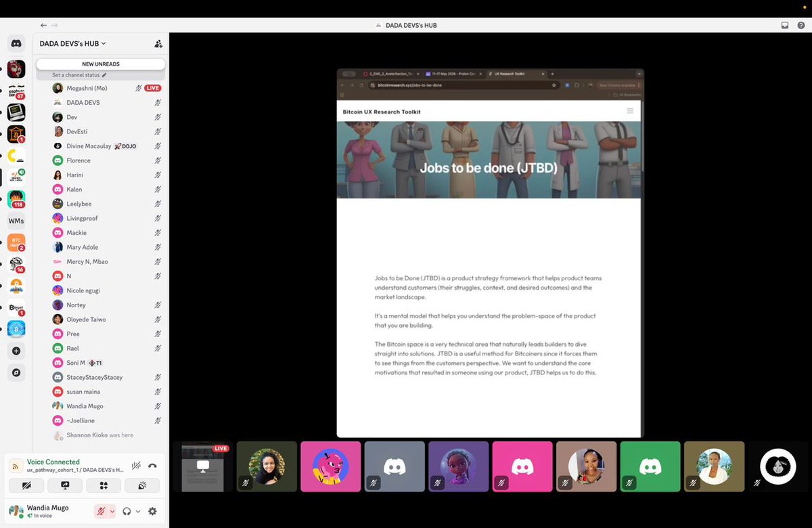This screenshot has height=528, width=812.
Task: Open User Settings gear icon
Action: pos(152,511)
